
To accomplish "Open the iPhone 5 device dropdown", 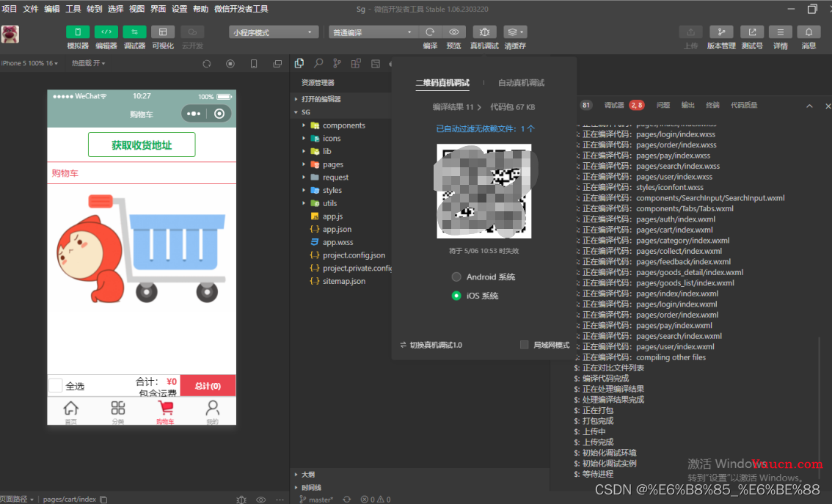I will coord(29,63).
